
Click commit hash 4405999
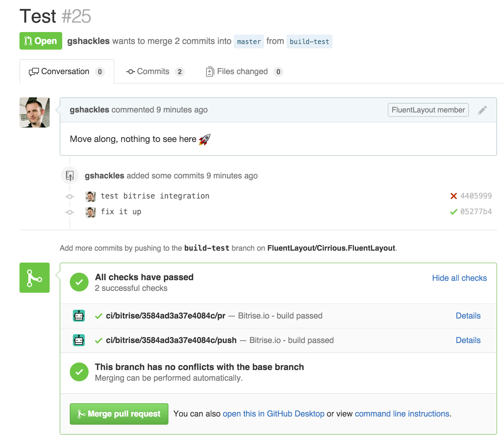476,196
